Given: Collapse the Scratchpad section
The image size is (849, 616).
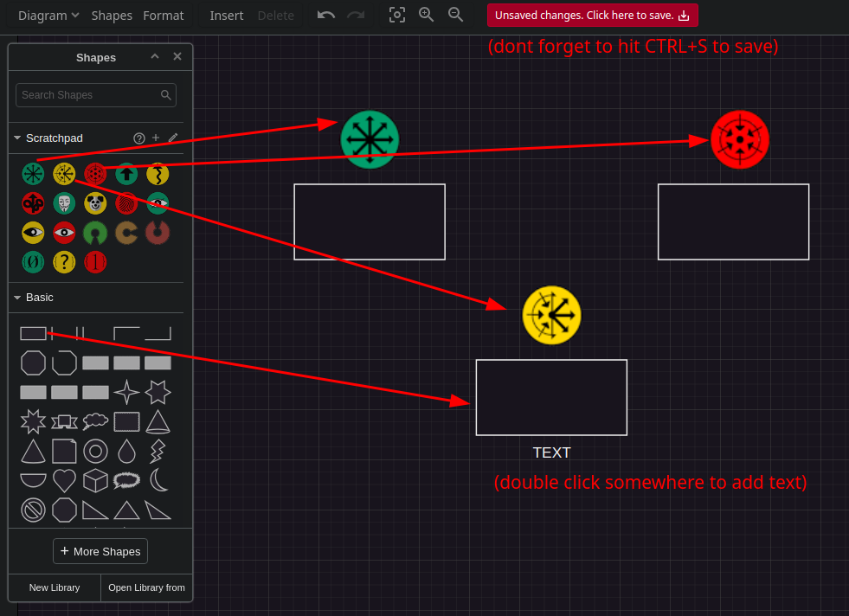Looking at the screenshot, I should click(x=17, y=138).
